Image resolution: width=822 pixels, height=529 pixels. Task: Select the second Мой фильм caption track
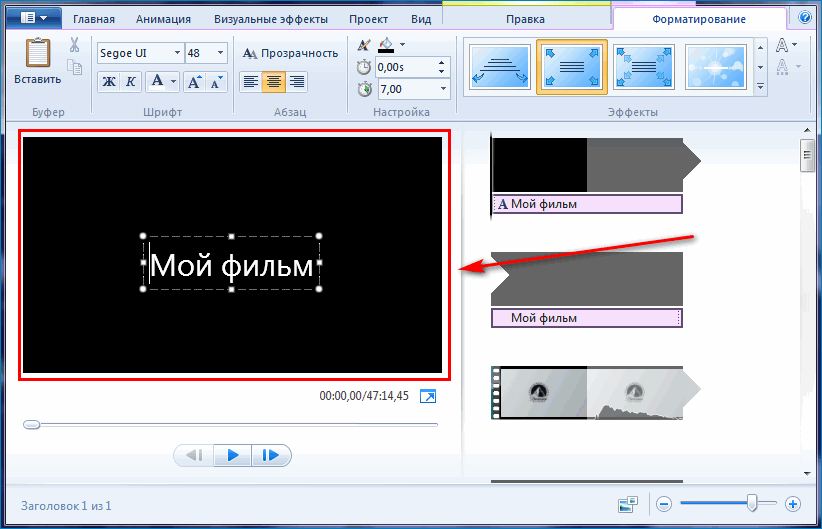pyautogui.click(x=586, y=318)
